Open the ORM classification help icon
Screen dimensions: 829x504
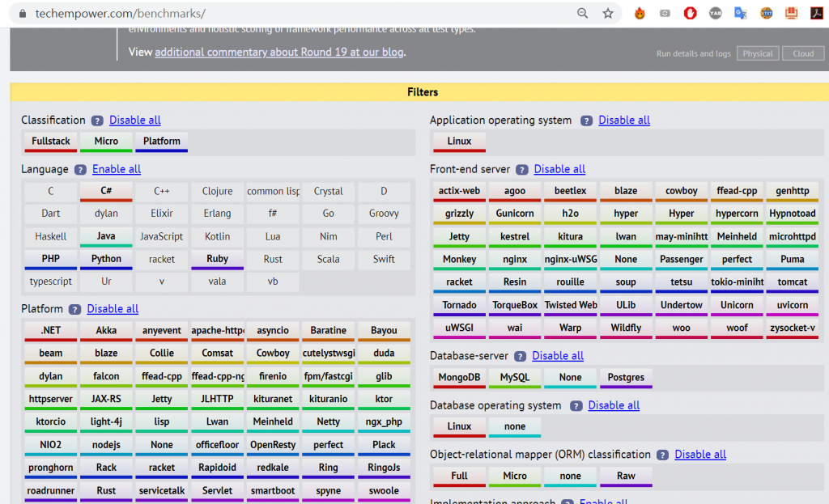click(662, 455)
